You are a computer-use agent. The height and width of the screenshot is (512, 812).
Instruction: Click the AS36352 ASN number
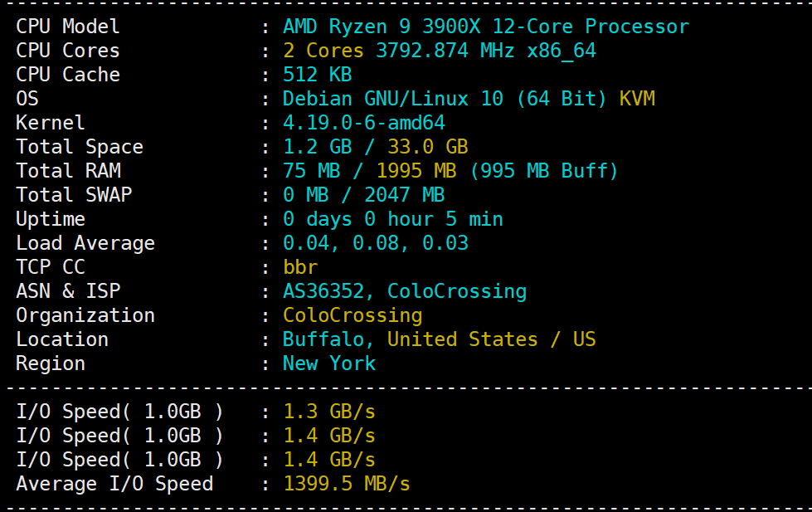pos(323,291)
